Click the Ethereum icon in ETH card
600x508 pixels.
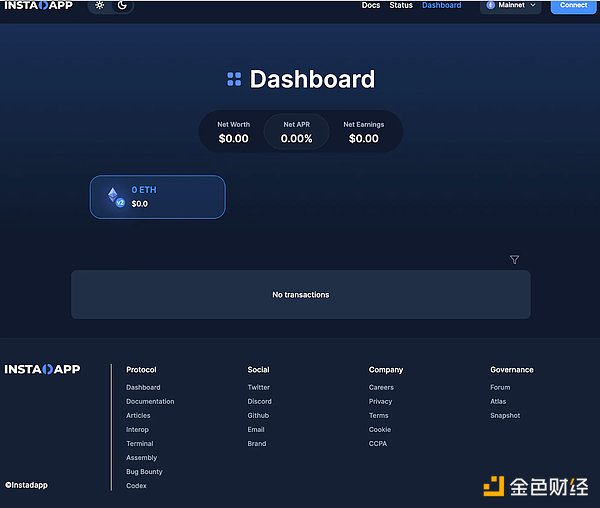pyautogui.click(x=114, y=196)
